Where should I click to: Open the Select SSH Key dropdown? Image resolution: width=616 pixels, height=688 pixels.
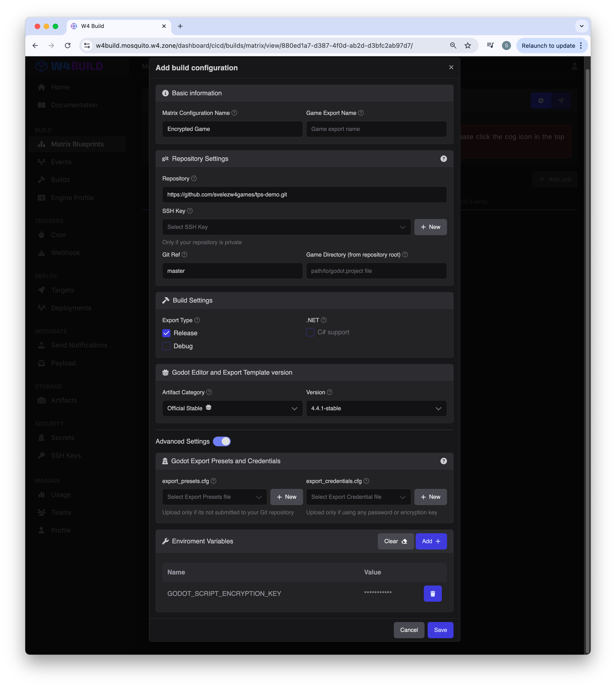pyautogui.click(x=286, y=227)
